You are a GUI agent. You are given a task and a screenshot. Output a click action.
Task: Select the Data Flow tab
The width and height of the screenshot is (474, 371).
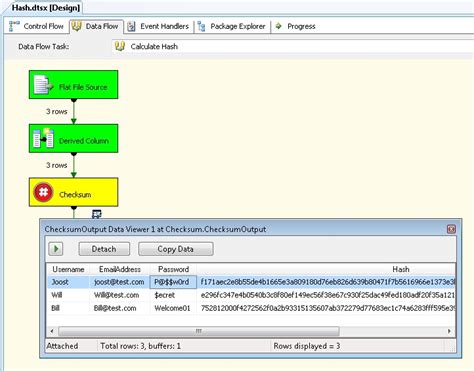click(x=97, y=26)
